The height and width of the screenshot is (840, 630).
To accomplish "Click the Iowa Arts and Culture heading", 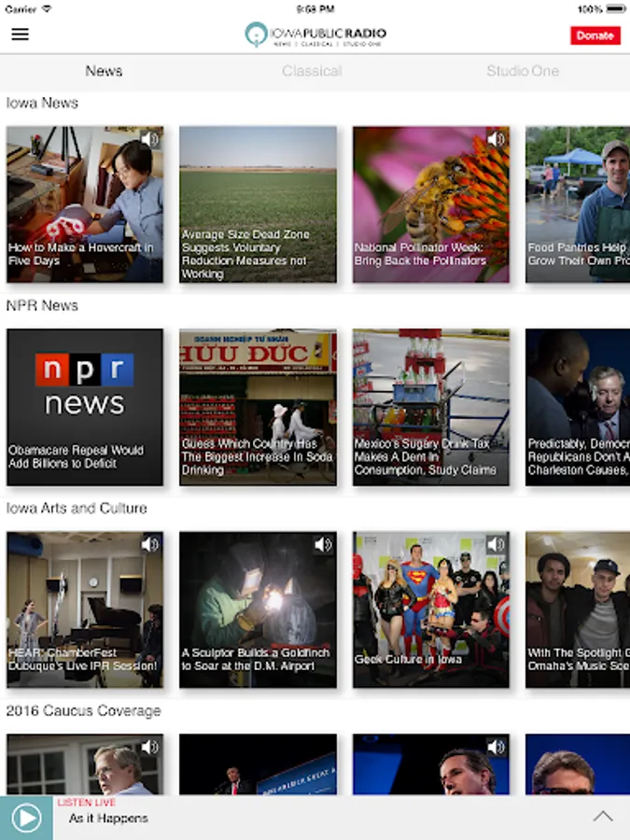I will (77, 508).
